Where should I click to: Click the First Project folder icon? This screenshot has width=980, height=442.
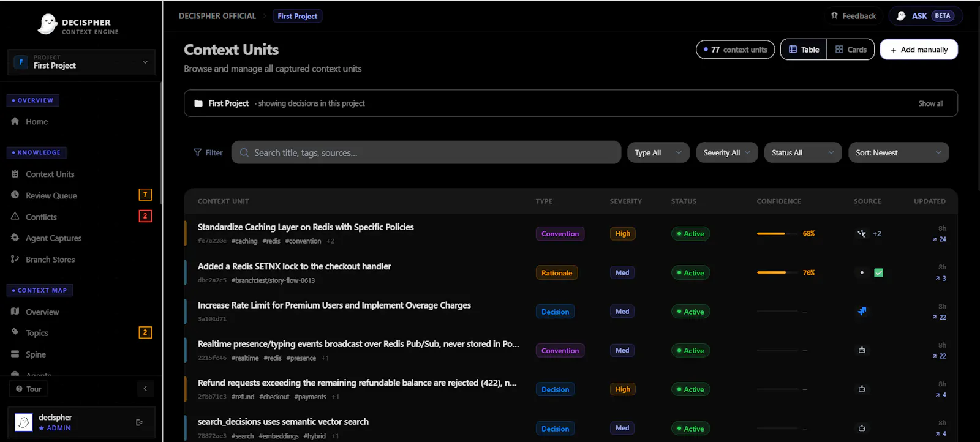(x=198, y=103)
